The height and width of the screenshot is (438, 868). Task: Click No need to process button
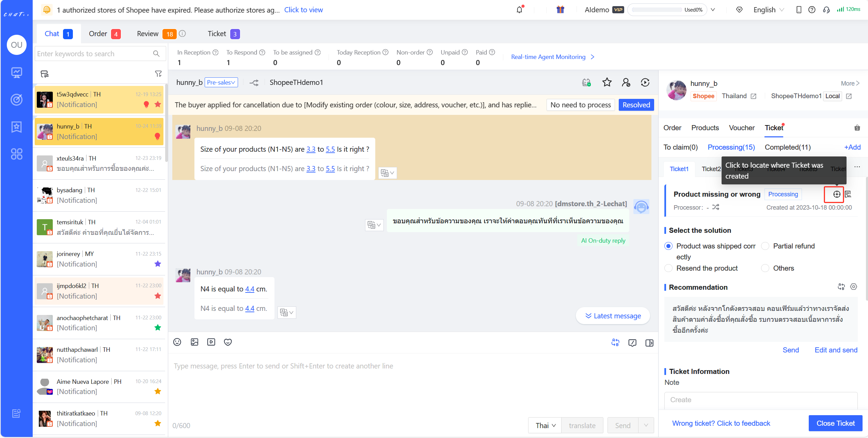click(x=580, y=105)
